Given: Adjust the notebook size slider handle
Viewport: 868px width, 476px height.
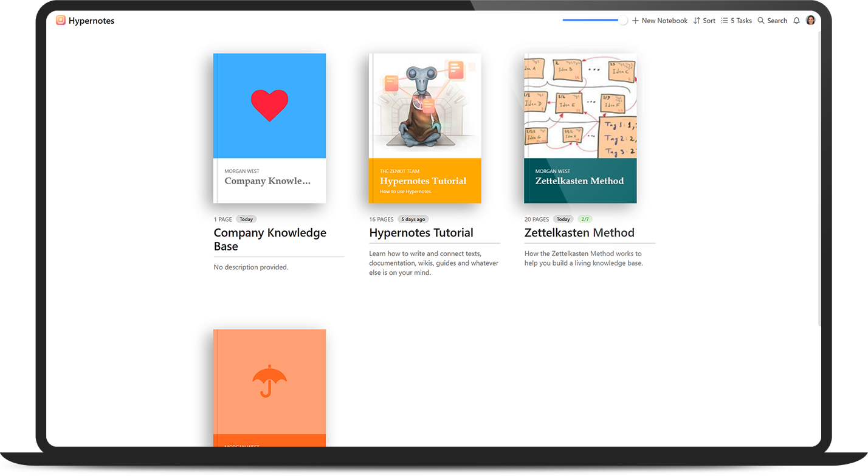Looking at the screenshot, I should 623,20.
